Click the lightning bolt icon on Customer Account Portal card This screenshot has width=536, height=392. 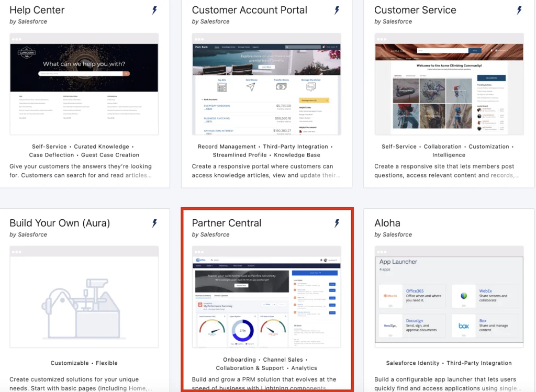click(337, 10)
